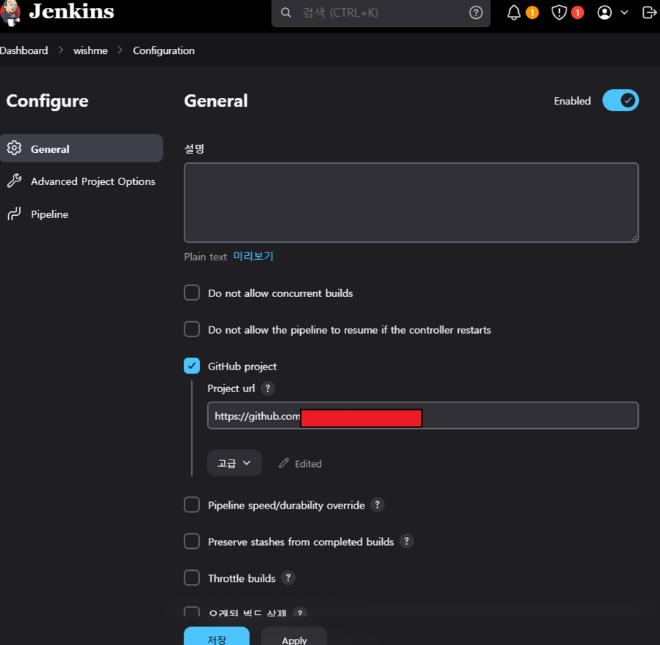Click the red security count badge
The image size is (660, 645).
point(578,13)
